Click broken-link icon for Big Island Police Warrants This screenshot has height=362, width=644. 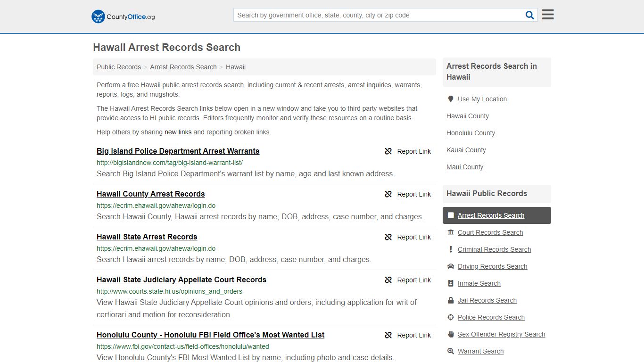point(388,151)
